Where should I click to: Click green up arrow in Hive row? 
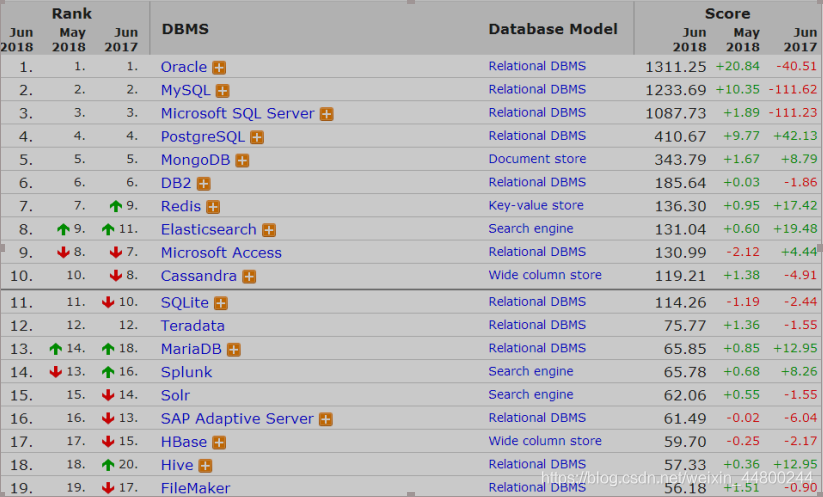(x=108, y=464)
